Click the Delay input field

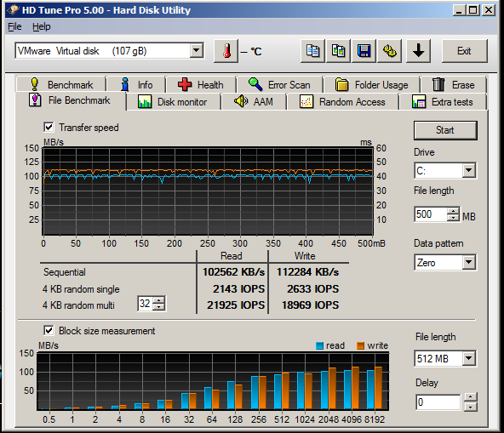click(438, 402)
